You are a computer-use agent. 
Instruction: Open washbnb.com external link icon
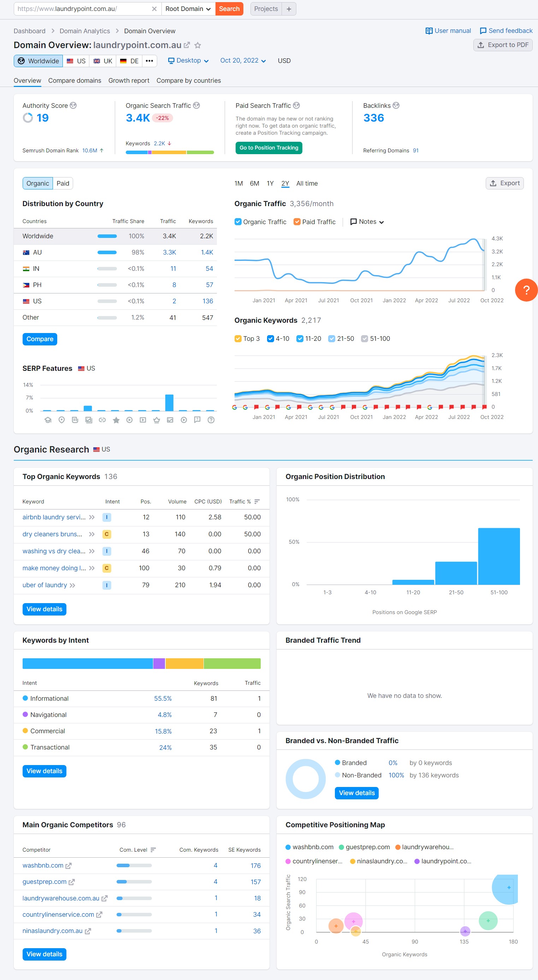click(69, 866)
